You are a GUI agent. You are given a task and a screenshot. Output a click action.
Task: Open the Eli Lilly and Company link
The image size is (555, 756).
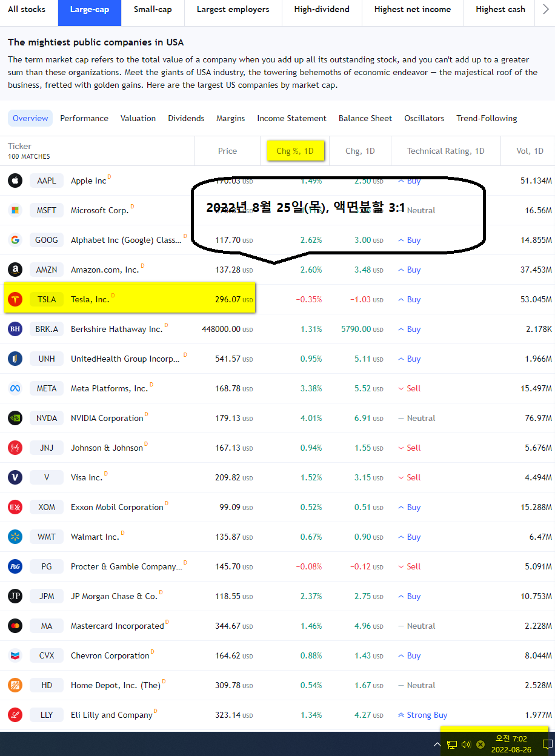[x=111, y=715]
